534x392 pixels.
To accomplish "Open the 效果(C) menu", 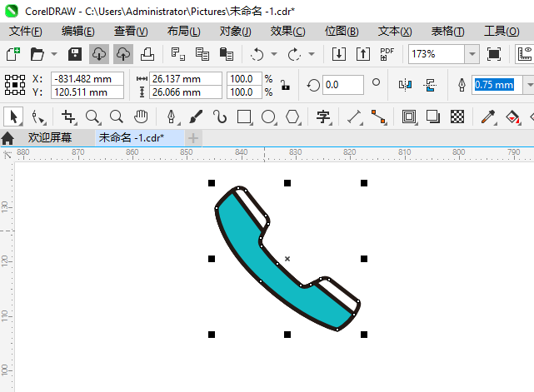I will (287, 32).
